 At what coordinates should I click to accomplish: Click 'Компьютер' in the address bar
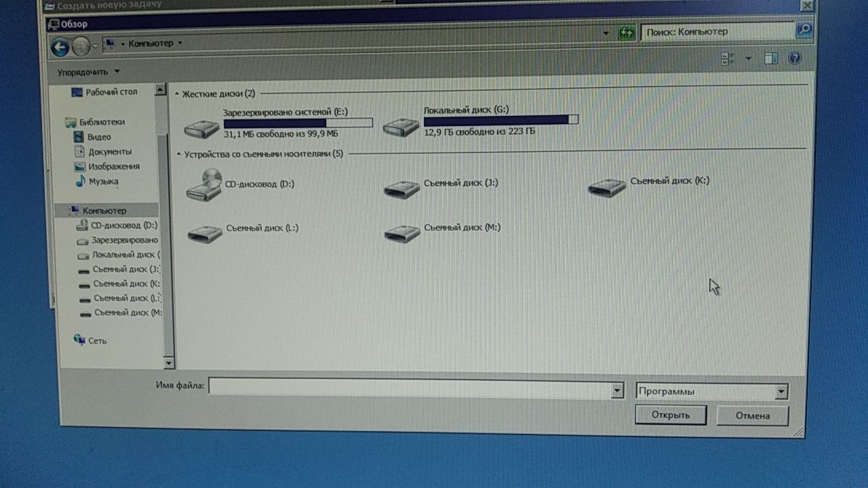[x=151, y=43]
